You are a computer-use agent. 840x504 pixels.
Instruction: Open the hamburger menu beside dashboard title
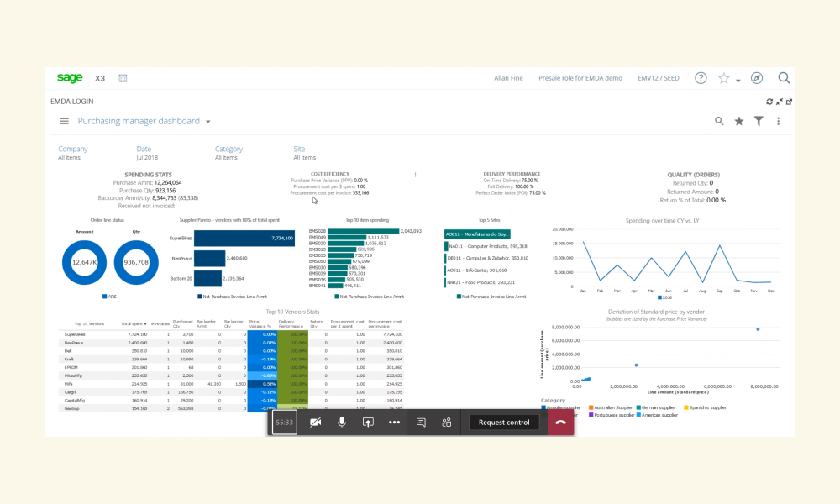(64, 122)
